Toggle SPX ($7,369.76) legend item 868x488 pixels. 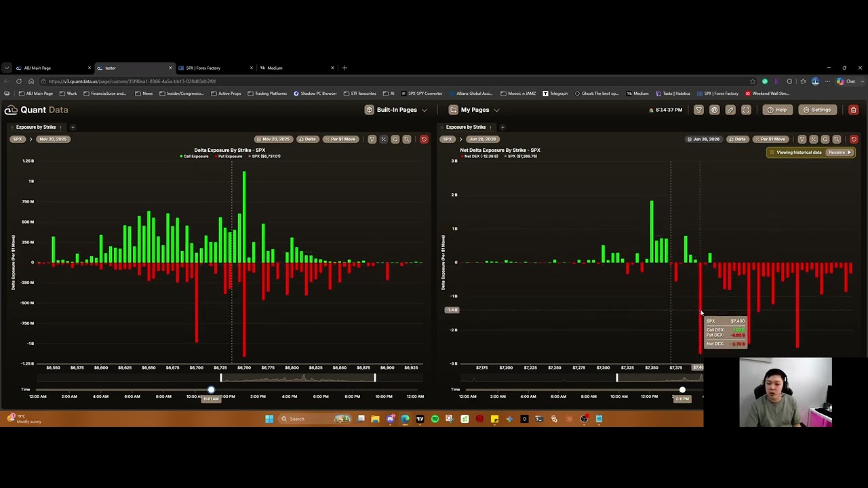click(x=520, y=156)
